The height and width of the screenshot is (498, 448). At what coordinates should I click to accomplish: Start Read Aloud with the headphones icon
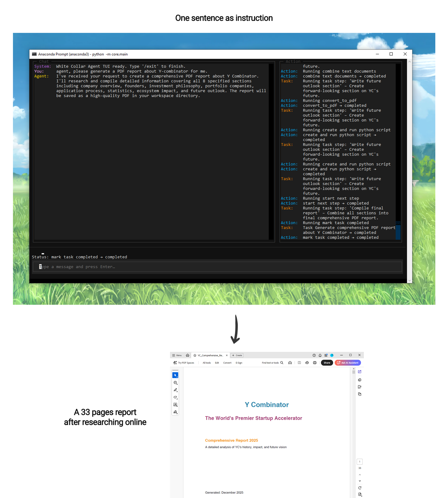point(290,363)
